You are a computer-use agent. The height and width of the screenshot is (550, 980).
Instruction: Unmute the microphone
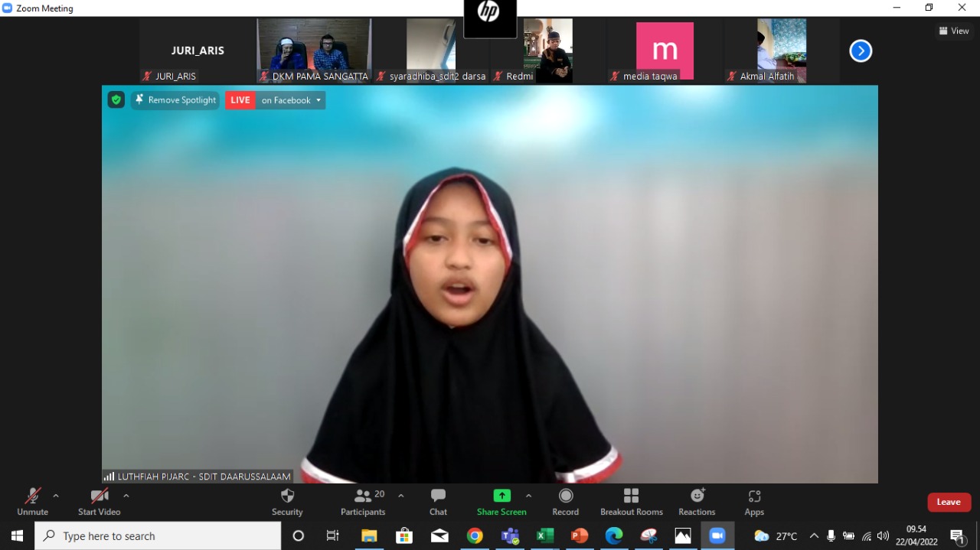pos(32,502)
